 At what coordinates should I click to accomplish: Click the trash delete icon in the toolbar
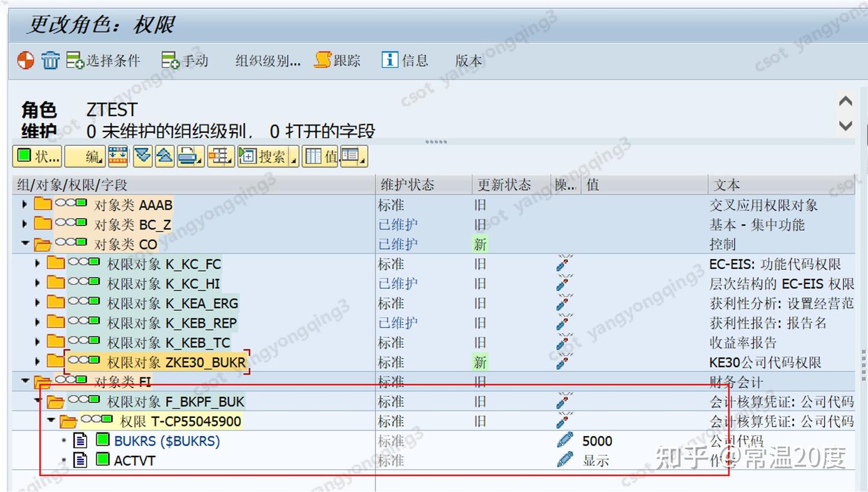point(51,60)
